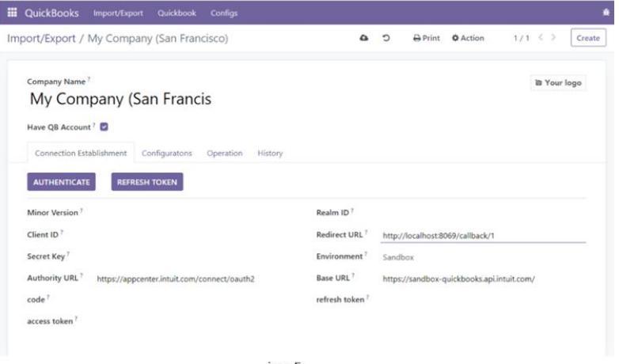
Task: Click the 1 / 1 pager counter
Action: pos(521,38)
